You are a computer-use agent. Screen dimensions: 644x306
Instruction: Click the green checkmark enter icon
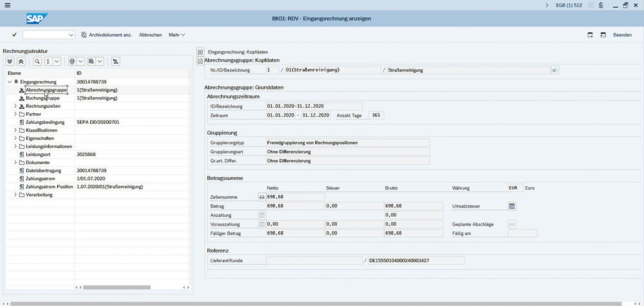click(14, 35)
